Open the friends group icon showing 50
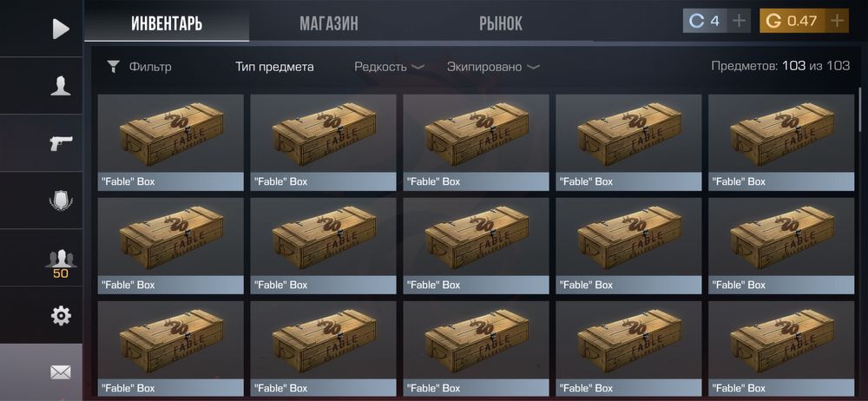Image resolution: width=868 pixels, height=401 pixels. coord(61,264)
